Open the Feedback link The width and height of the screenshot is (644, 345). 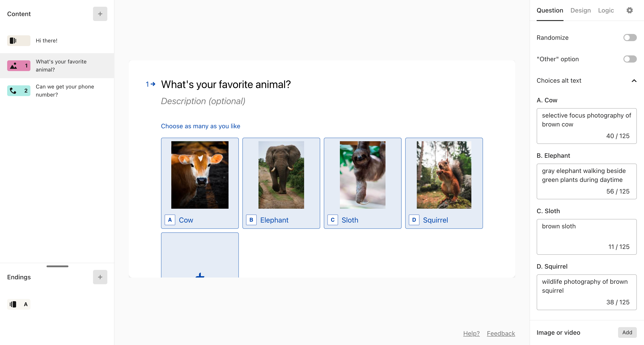[x=501, y=333]
